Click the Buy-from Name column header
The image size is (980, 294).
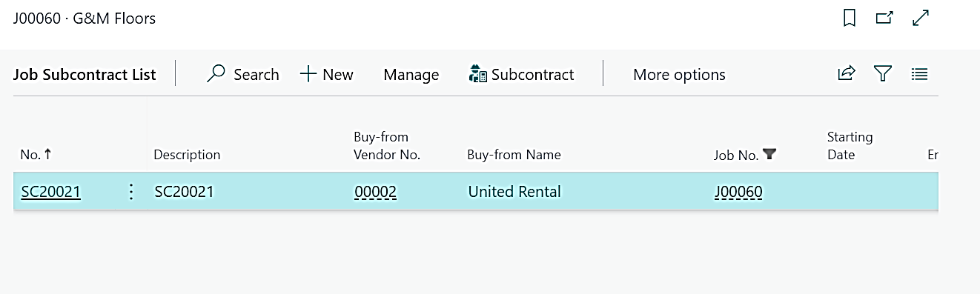coord(514,155)
